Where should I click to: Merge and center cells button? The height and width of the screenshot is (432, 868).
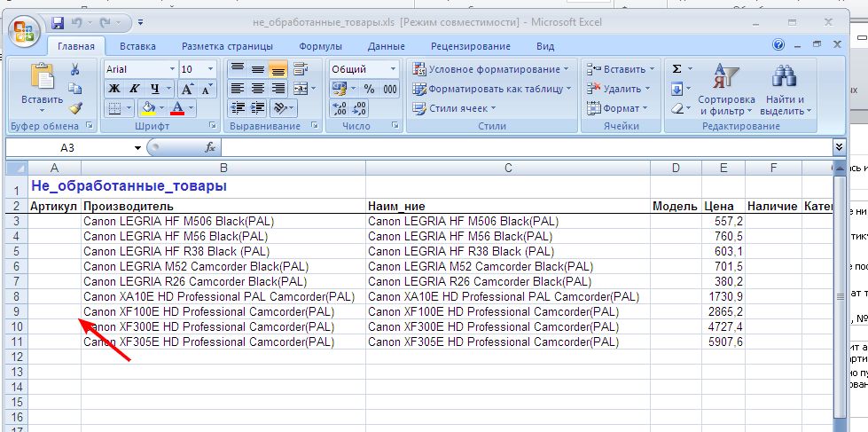(x=301, y=89)
